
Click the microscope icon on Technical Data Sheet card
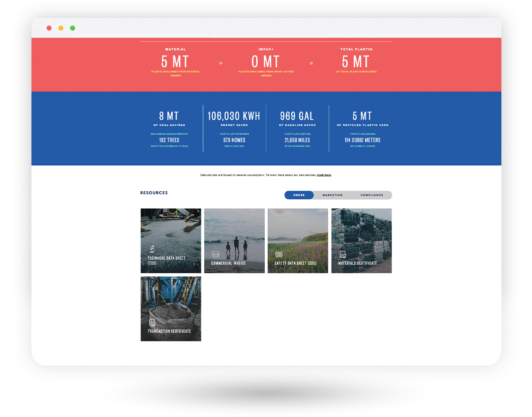152,249
